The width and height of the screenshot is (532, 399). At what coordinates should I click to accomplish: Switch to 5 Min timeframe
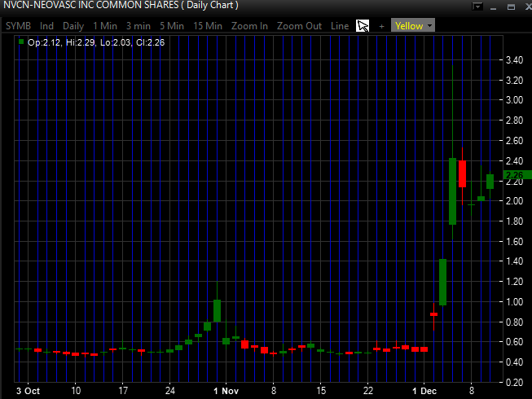pyautogui.click(x=172, y=26)
